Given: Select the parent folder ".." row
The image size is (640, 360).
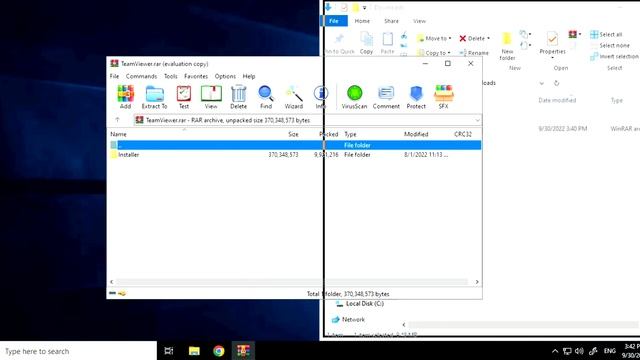Looking at the screenshot, I should click(x=295, y=145).
